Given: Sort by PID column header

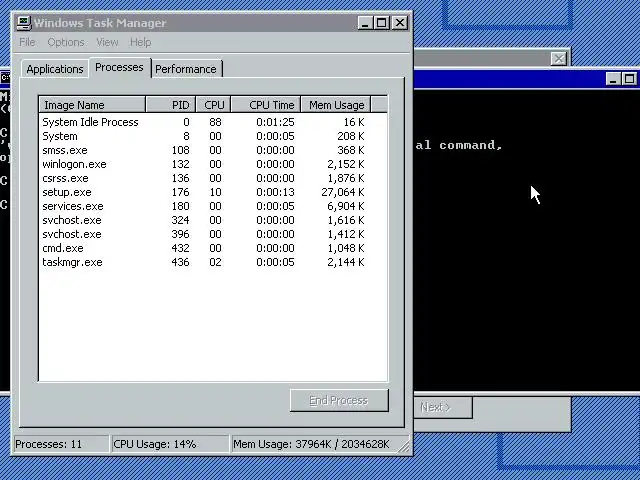Looking at the screenshot, I should pyautogui.click(x=171, y=105).
